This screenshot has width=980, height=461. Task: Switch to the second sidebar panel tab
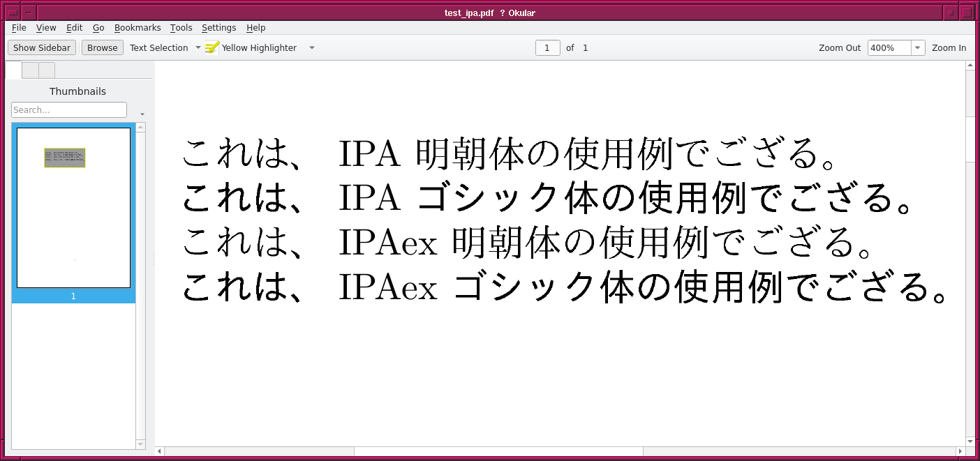pos(30,70)
